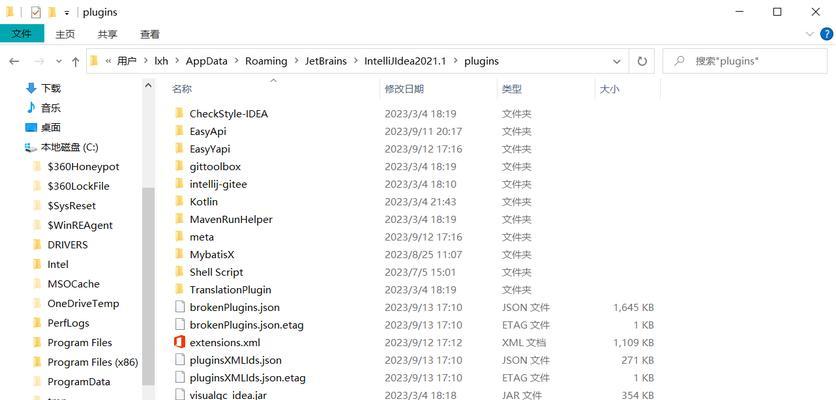Click the brokenPlugins.json.etag file icon
Viewport: 836px width, 400px height.
(180, 325)
